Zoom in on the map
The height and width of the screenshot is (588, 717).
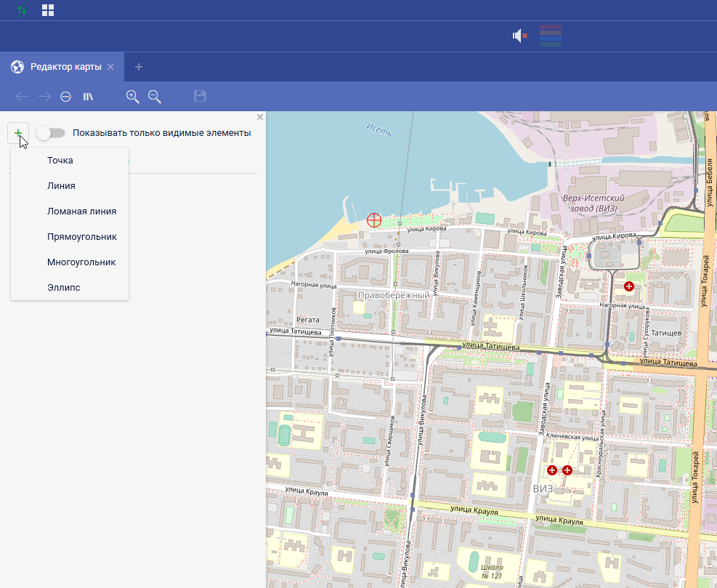[x=132, y=96]
